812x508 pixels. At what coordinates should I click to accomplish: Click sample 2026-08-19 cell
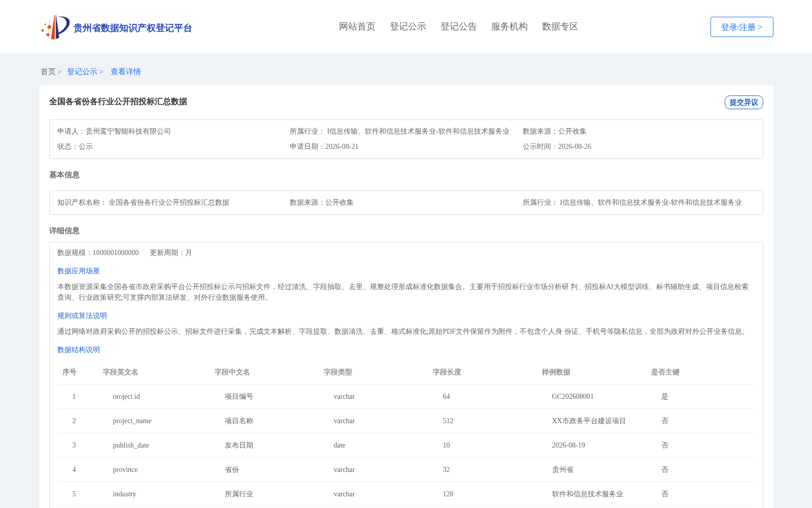click(568, 445)
